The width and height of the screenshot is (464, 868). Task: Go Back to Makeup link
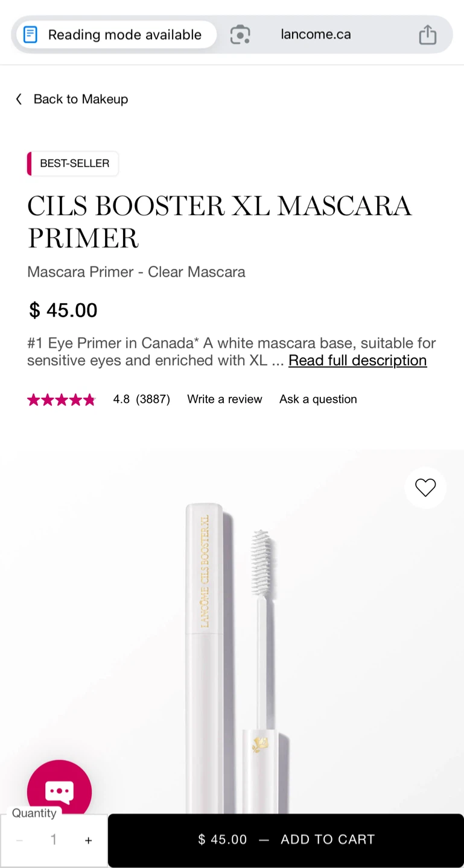(x=80, y=99)
